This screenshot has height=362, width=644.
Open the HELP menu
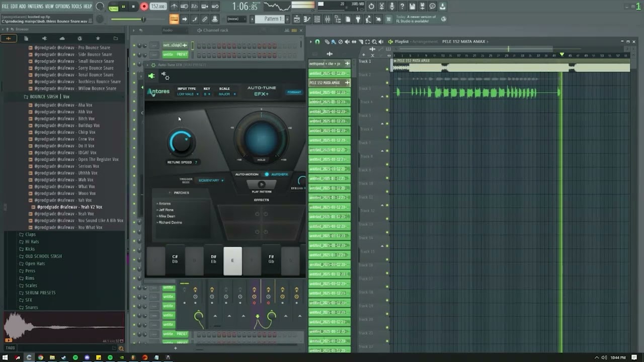click(88, 6)
